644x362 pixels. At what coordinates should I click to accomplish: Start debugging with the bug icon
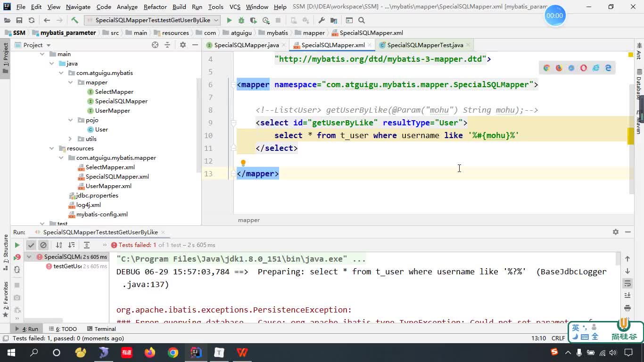241,20
